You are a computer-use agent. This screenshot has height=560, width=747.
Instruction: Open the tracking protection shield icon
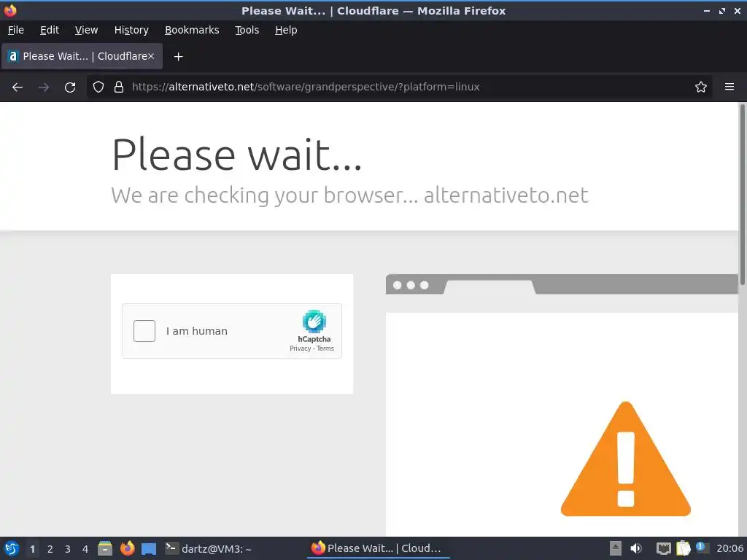98,87
